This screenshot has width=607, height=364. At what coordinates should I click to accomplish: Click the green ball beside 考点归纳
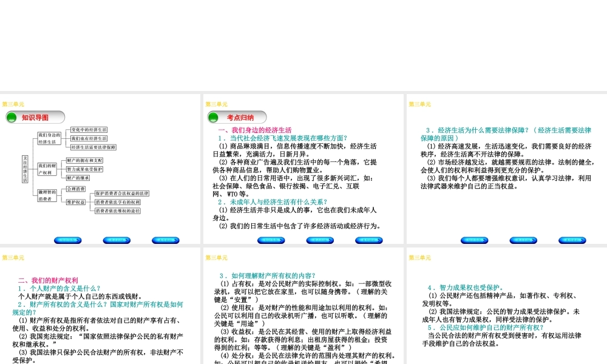[213, 117]
